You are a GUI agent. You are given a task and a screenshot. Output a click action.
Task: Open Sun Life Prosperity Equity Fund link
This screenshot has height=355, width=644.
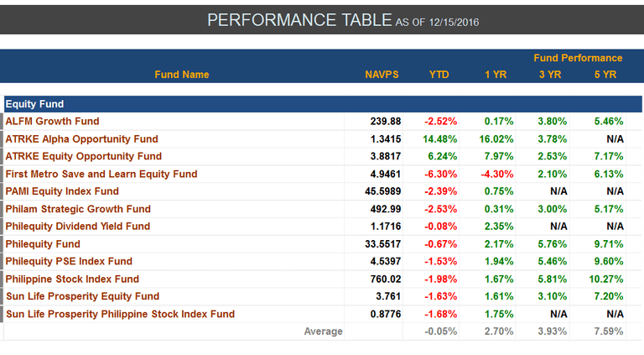pos(82,296)
